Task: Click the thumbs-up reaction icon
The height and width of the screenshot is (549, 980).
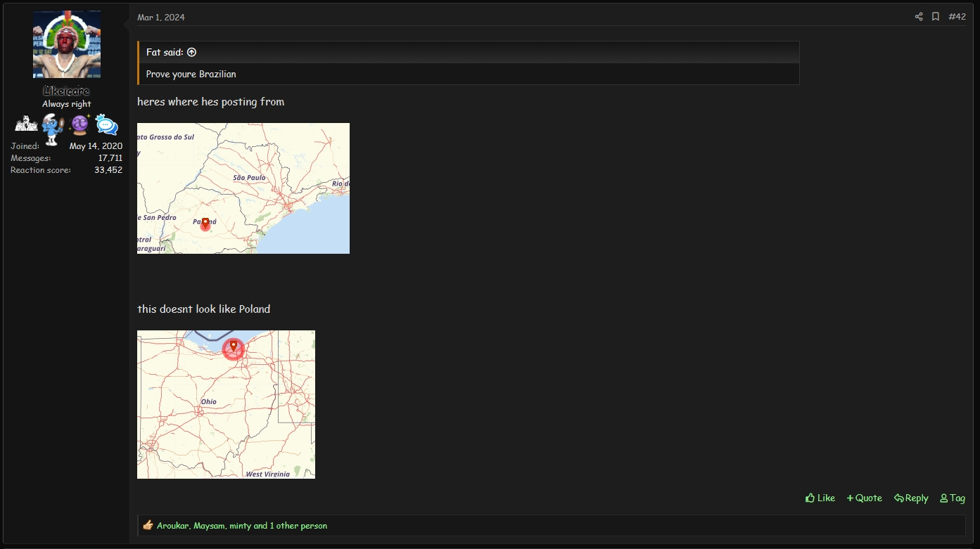Action: coord(148,525)
